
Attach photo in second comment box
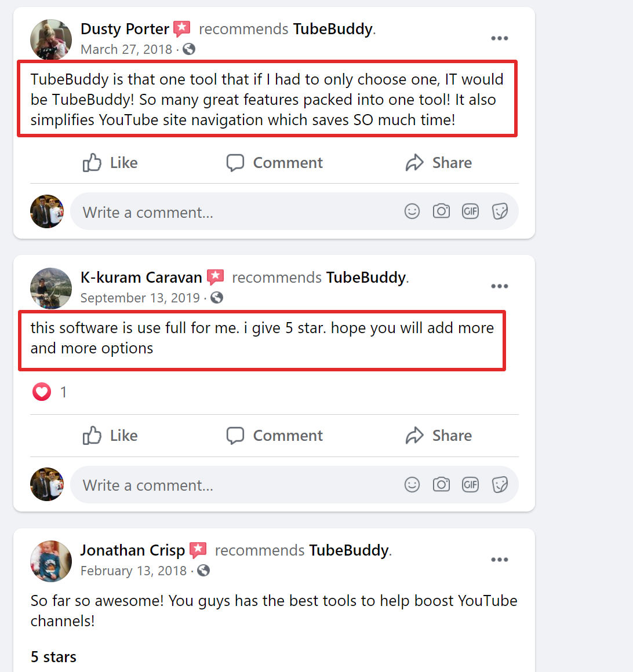441,484
